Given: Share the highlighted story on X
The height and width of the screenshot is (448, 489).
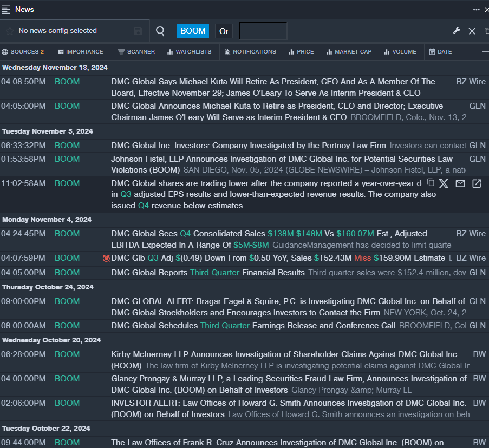Looking at the screenshot, I should [444, 183].
